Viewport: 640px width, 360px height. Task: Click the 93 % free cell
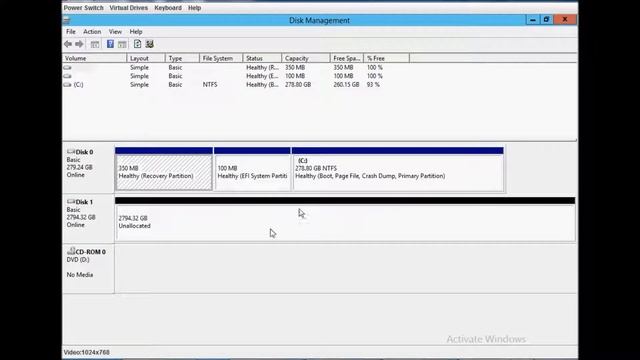tap(373, 84)
